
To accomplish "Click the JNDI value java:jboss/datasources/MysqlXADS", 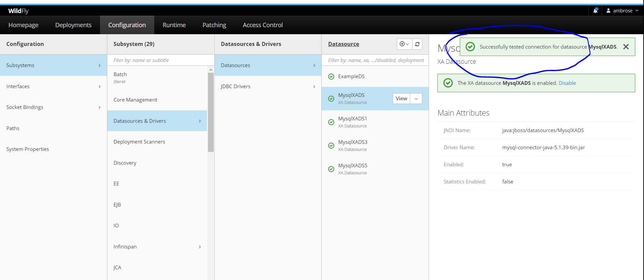I will pos(543,130).
